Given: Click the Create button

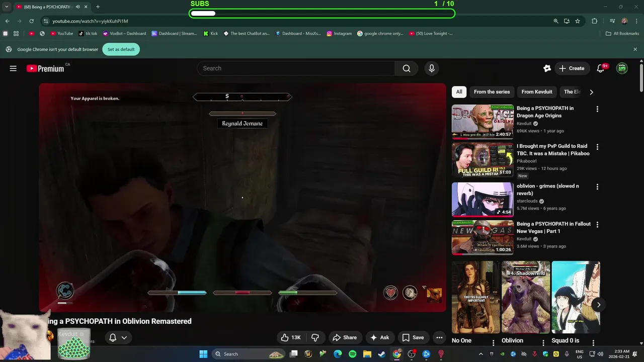Looking at the screenshot, I should pyautogui.click(x=572, y=68).
